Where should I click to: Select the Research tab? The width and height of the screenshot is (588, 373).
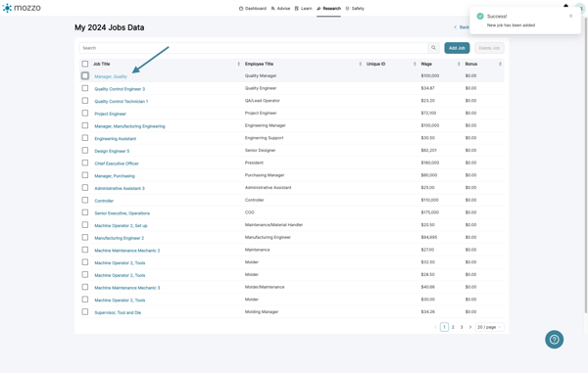pyautogui.click(x=328, y=8)
